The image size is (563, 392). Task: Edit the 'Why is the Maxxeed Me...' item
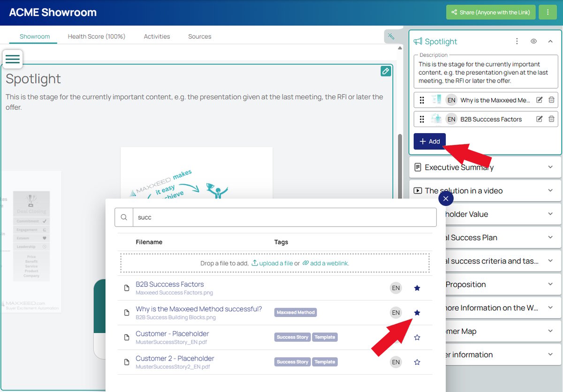(540, 100)
